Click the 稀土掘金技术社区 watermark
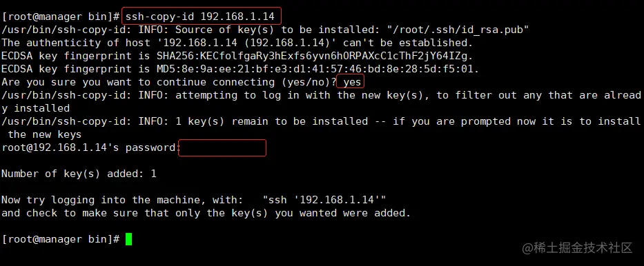The height and width of the screenshot is (266, 644). (578, 247)
